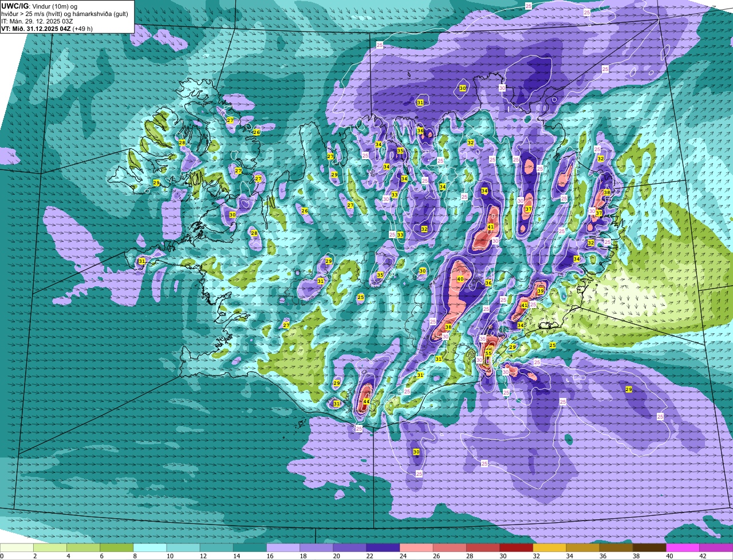Select the 28–30 m/s red swatch

(483, 548)
